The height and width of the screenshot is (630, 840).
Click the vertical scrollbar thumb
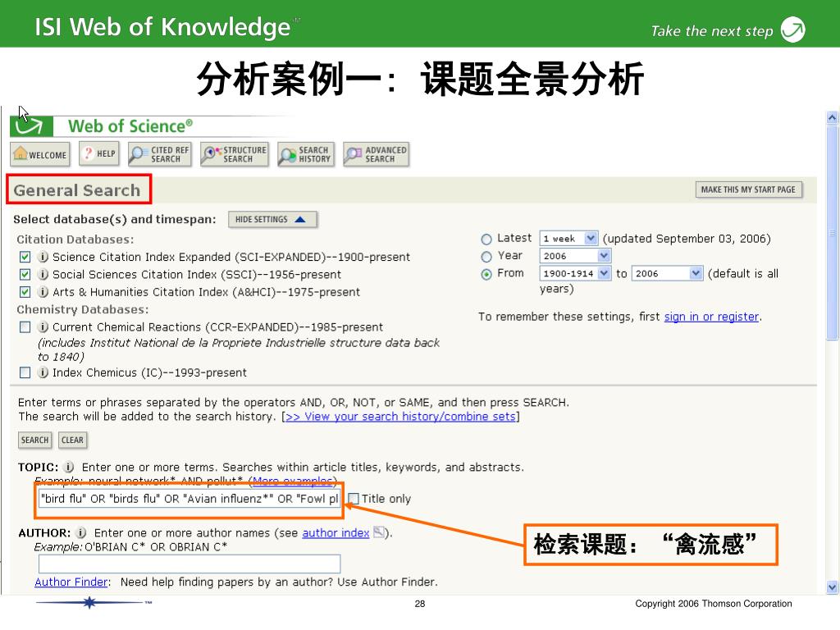point(832,233)
